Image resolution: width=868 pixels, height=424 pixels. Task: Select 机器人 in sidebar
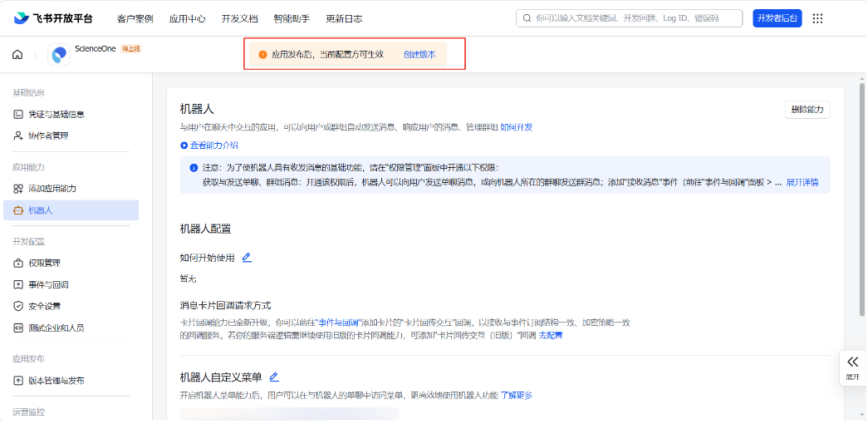click(x=71, y=210)
